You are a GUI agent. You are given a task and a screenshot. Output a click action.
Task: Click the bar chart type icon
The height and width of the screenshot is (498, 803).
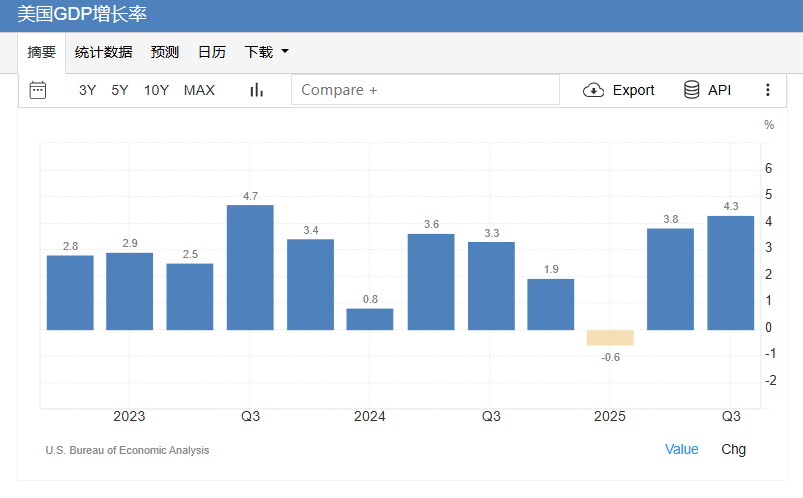coord(257,90)
